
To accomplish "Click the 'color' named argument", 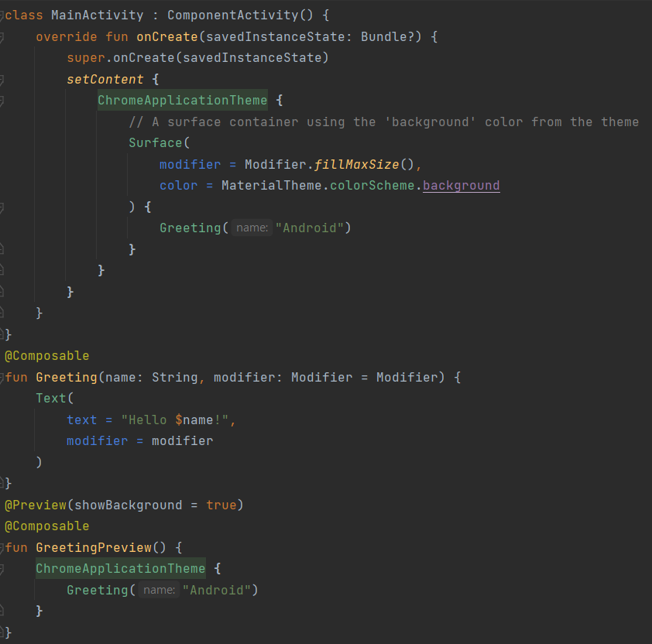I will point(178,186).
